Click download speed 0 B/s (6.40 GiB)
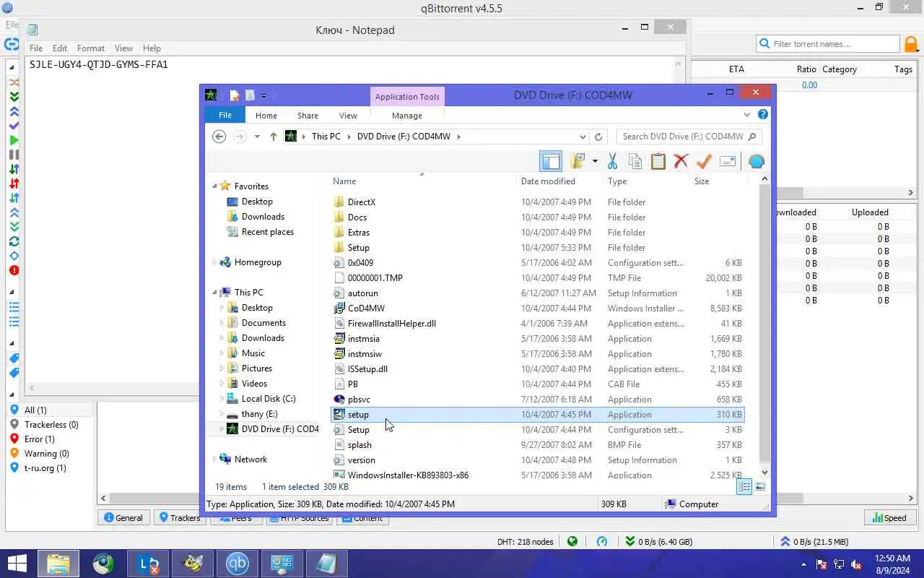 coord(659,542)
